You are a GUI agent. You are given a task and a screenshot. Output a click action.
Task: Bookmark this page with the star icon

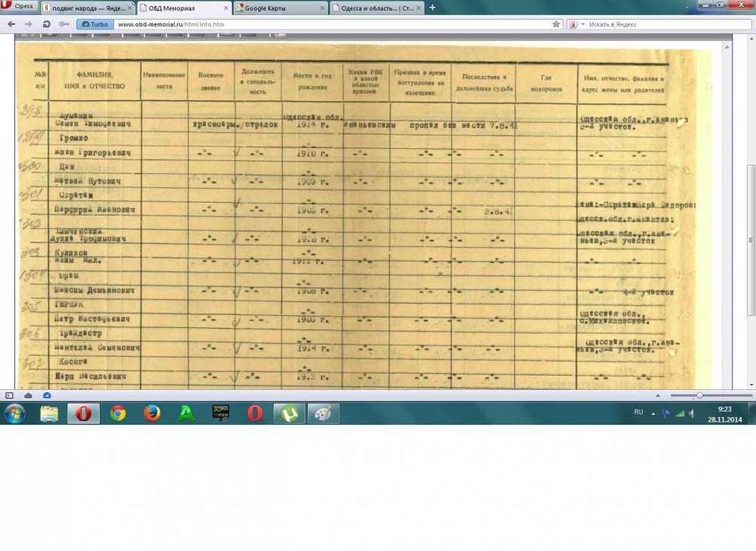tap(556, 24)
